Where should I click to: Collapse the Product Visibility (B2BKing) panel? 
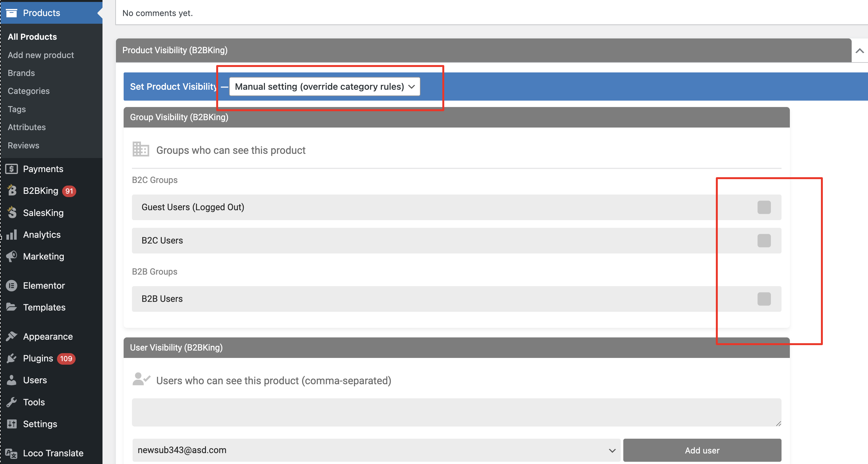tap(860, 51)
